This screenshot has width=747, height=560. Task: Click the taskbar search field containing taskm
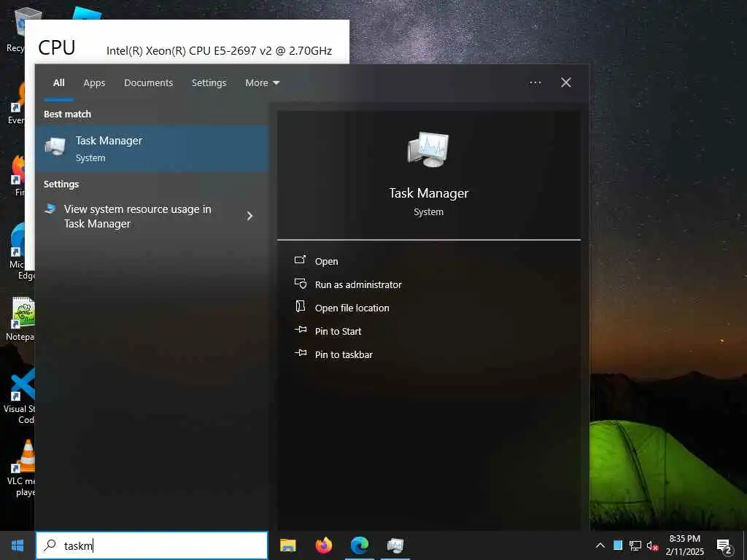(x=152, y=545)
